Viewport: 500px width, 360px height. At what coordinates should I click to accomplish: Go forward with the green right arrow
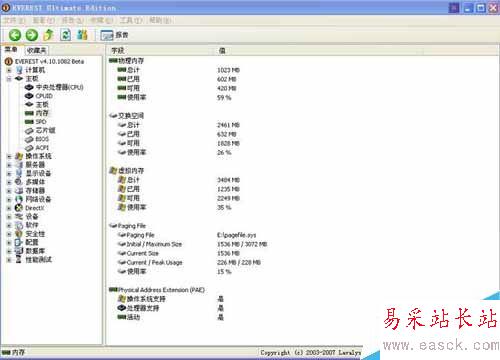(32, 35)
